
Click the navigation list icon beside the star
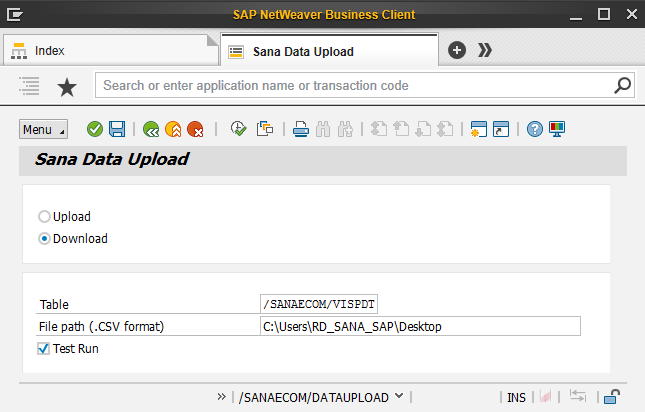coord(29,86)
